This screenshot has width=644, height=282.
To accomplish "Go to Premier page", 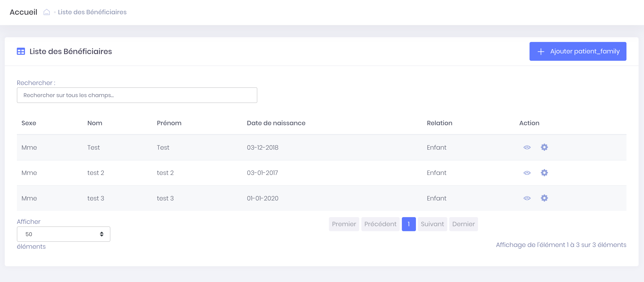I will click(344, 224).
